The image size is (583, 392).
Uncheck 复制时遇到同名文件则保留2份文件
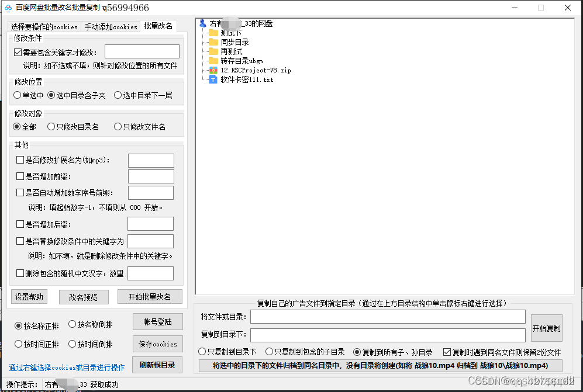click(x=447, y=352)
